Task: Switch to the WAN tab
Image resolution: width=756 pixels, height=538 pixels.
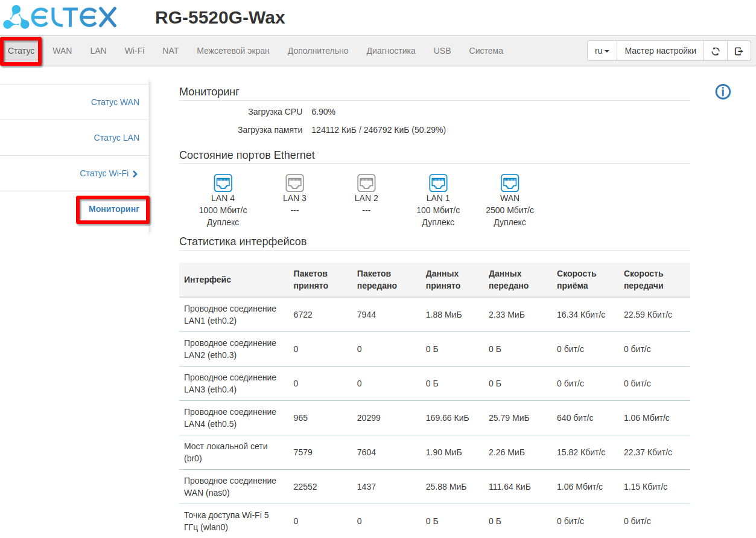Action: pos(62,51)
